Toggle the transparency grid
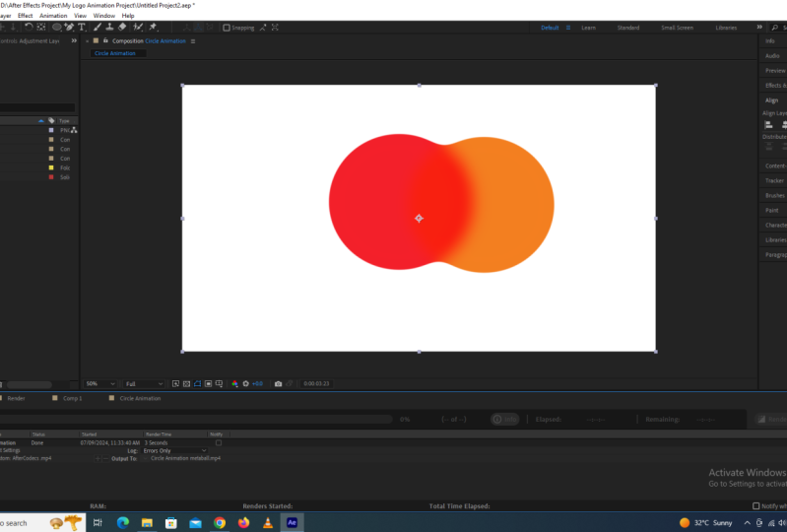Screen dimensions: 787x532 [187, 384]
